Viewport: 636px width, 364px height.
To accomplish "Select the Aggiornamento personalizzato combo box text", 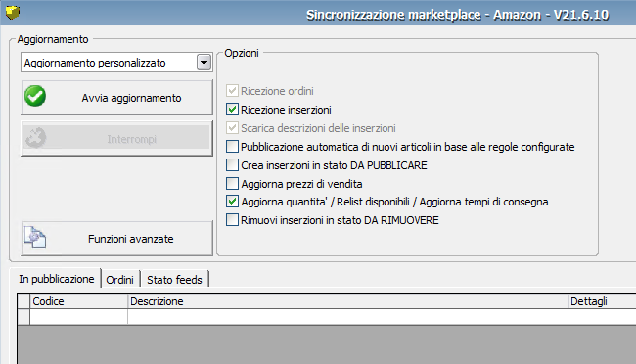I will tap(95, 63).
